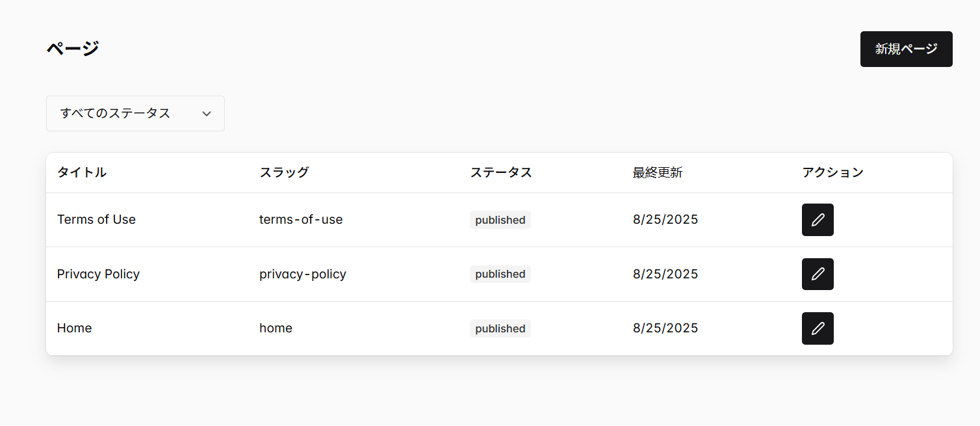Screen dimensions: 980x426
Task: Click the published badge on Terms of Use
Action: click(x=500, y=220)
